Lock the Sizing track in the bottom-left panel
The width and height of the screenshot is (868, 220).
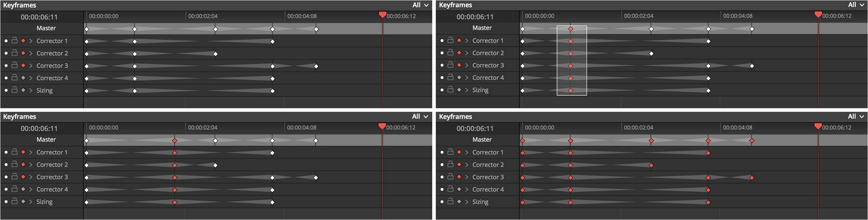pos(14,201)
